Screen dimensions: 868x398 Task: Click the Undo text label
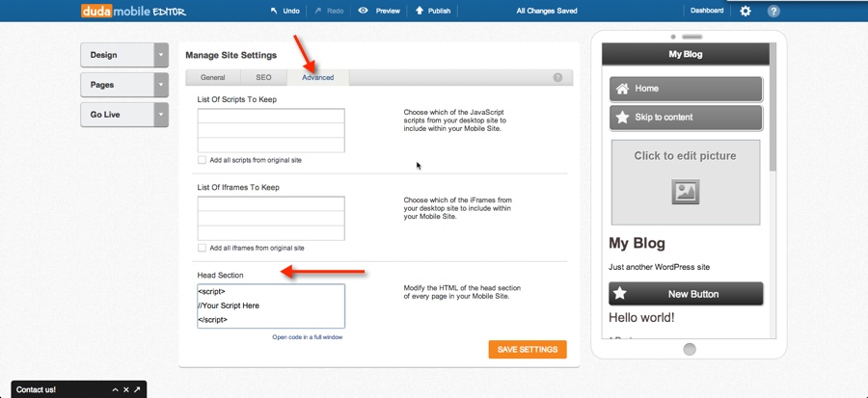click(291, 11)
